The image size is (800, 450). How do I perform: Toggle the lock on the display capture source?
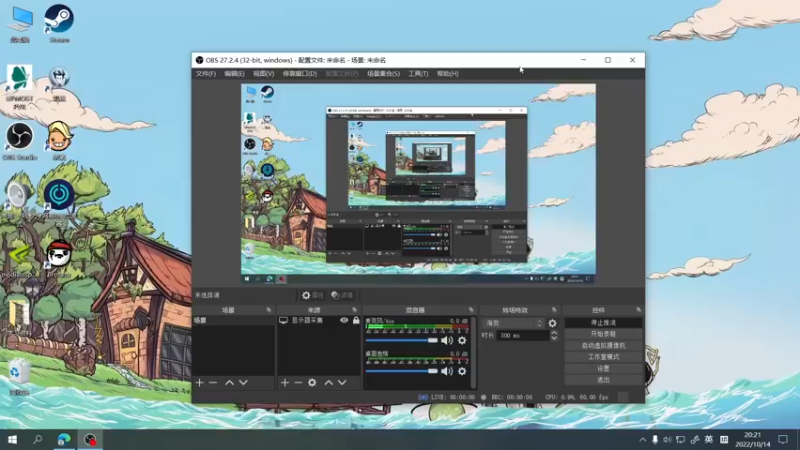[x=356, y=320]
